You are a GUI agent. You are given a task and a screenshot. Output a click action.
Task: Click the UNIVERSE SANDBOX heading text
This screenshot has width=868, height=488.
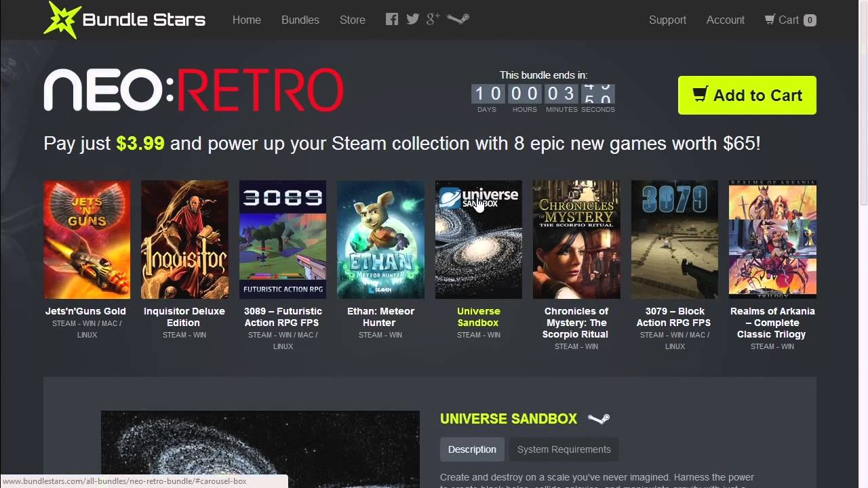click(509, 419)
